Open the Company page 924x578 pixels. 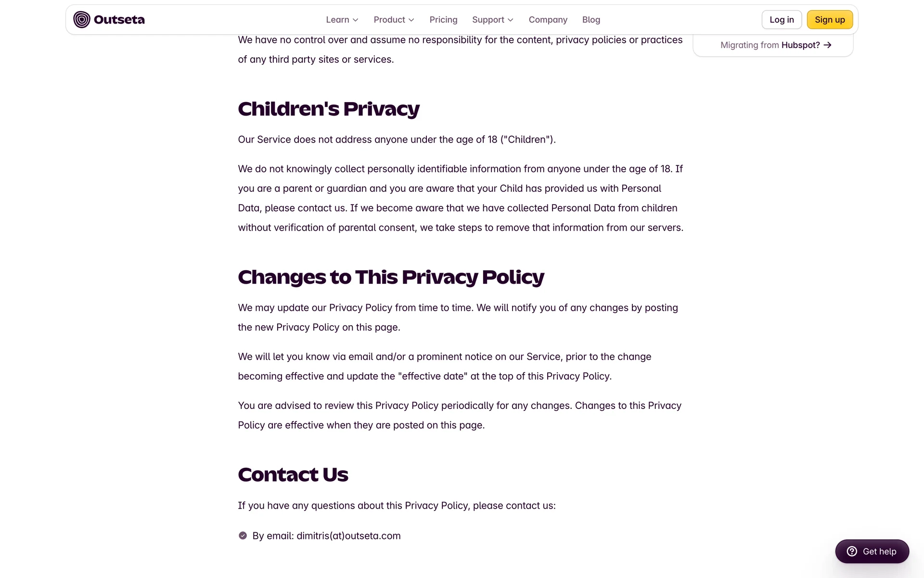(x=548, y=20)
